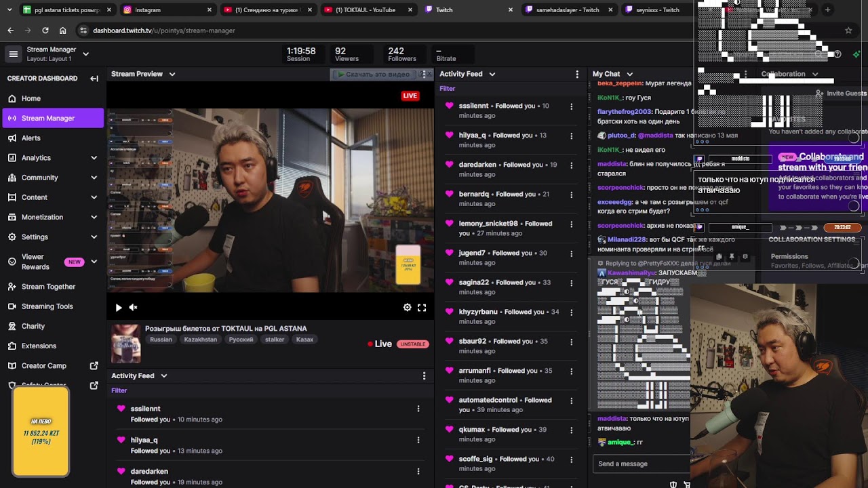Expand the Settings sidebar section

[x=94, y=237]
